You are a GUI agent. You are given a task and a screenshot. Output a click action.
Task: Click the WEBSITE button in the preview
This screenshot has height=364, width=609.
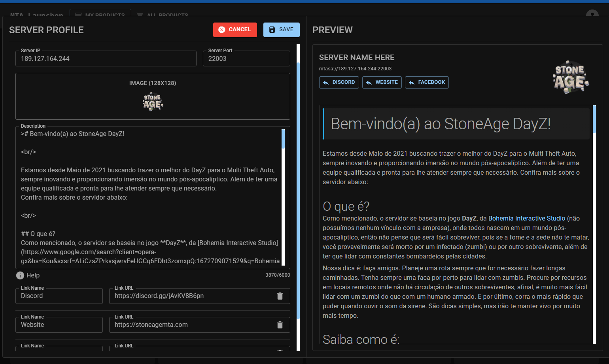(x=382, y=82)
